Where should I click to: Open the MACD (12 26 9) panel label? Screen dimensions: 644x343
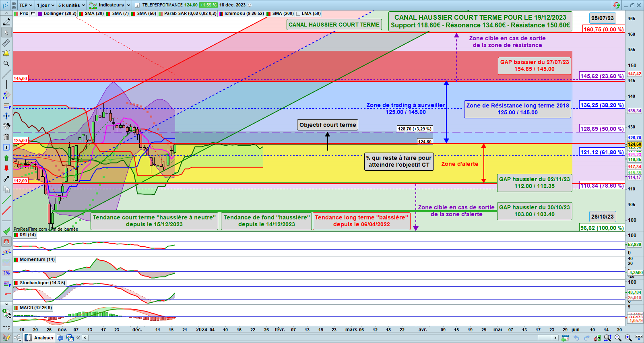click(x=33, y=308)
